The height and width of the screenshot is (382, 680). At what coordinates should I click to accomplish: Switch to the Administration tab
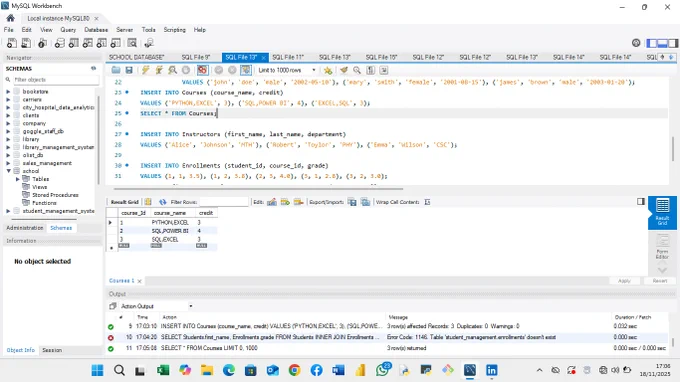pyautogui.click(x=25, y=228)
